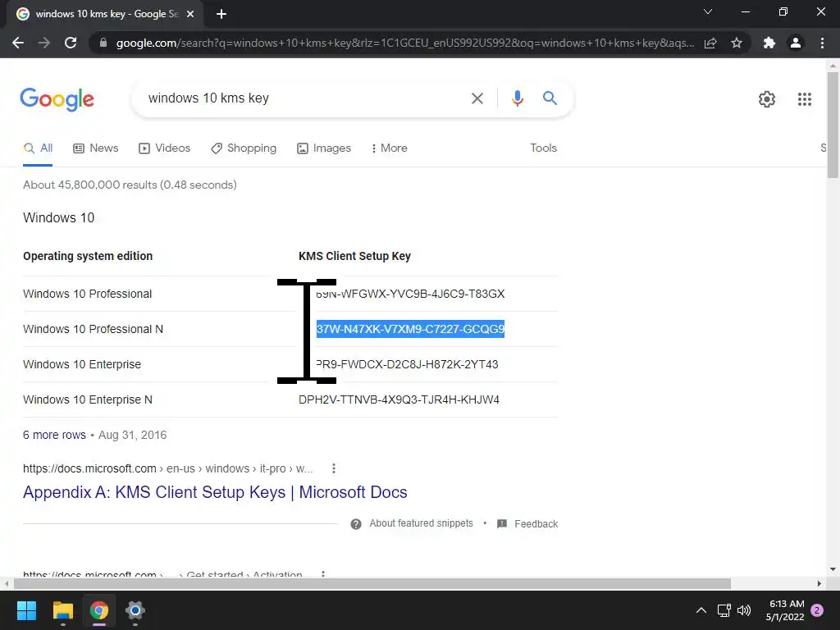Close the windows 10 kms key tab
Viewport: 840px width, 630px height.
click(190, 14)
